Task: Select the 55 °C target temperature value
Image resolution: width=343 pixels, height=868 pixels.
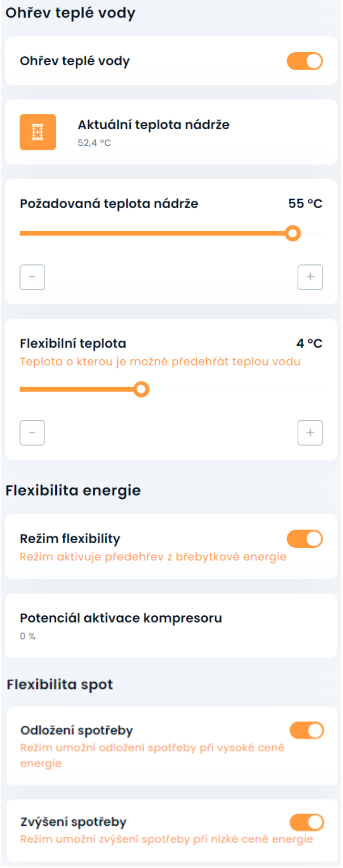Action: tap(305, 204)
